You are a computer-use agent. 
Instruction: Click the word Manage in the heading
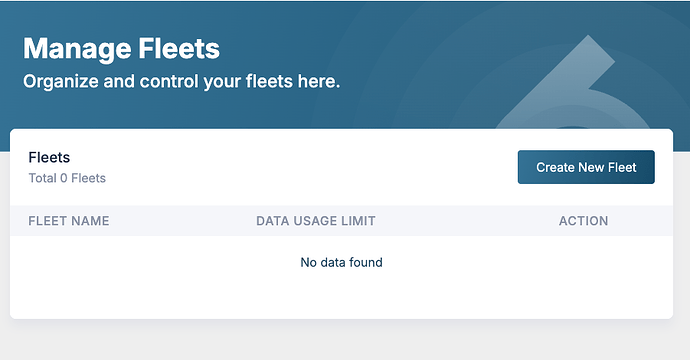tap(77, 49)
